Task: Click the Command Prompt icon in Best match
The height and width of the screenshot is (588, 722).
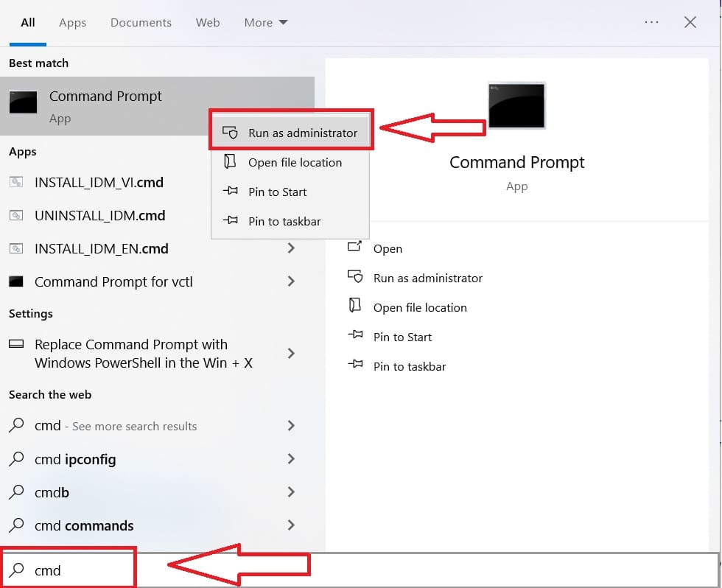Action: pyautogui.click(x=23, y=102)
